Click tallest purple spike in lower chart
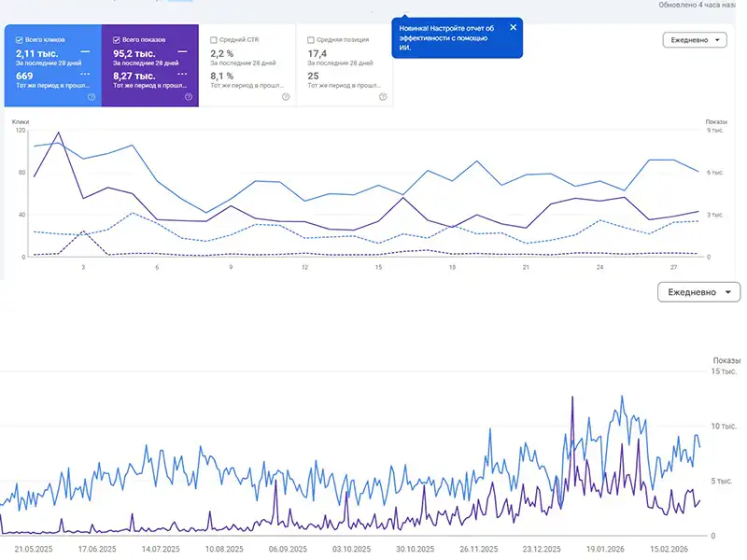The height and width of the screenshot is (560, 747). point(571,397)
